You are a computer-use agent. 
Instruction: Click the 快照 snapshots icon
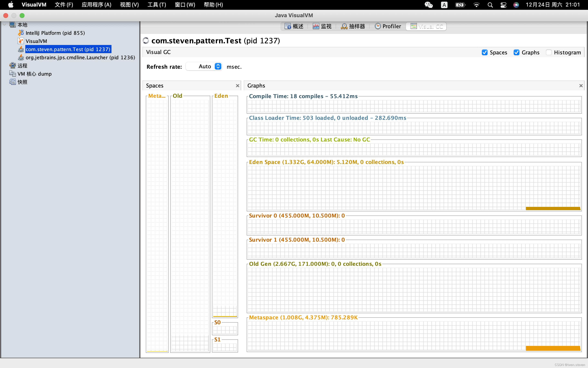[x=13, y=82]
